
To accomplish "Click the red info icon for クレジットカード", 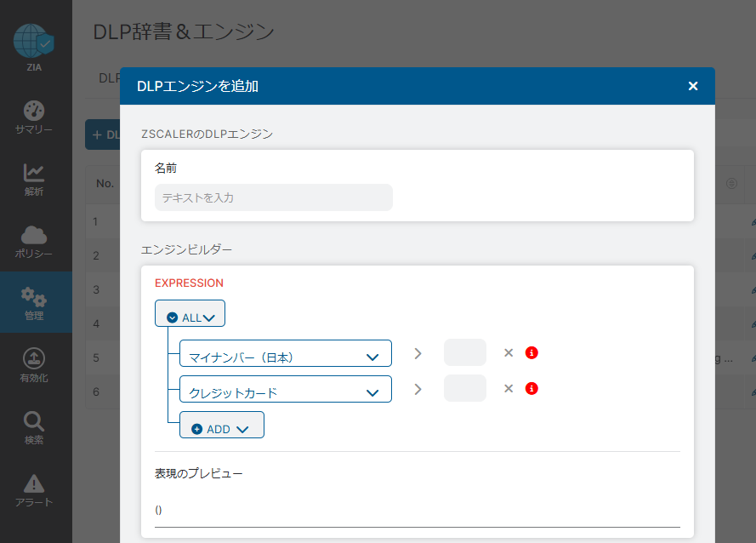I will click(x=531, y=389).
